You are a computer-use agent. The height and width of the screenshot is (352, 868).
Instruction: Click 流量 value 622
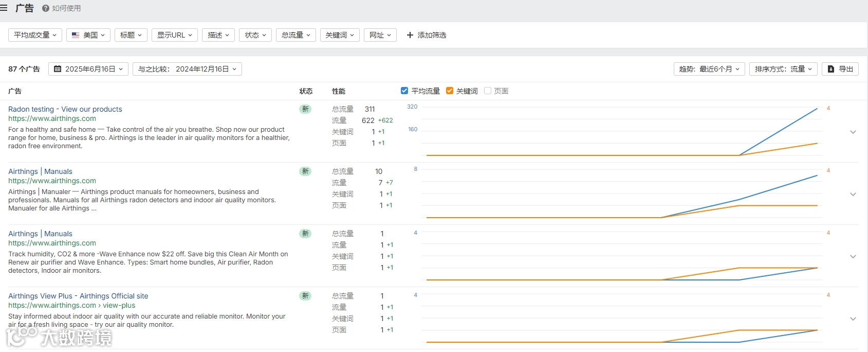pyautogui.click(x=368, y=120)
